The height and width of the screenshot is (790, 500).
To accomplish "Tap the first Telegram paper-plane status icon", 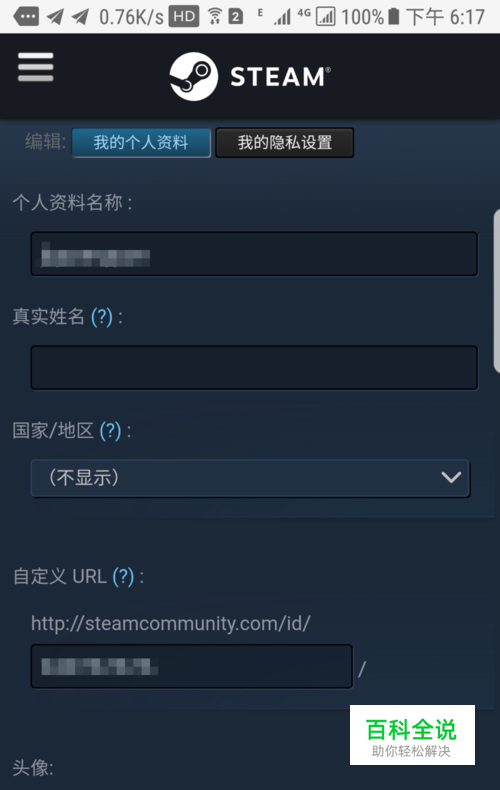I will [55, 17].
